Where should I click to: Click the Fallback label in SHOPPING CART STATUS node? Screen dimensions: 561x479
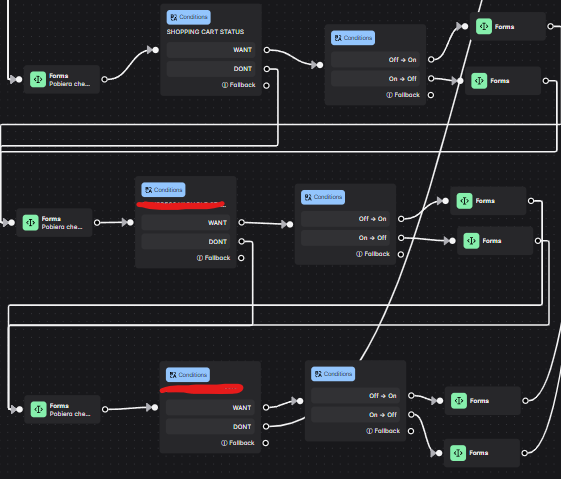(239, 85)
